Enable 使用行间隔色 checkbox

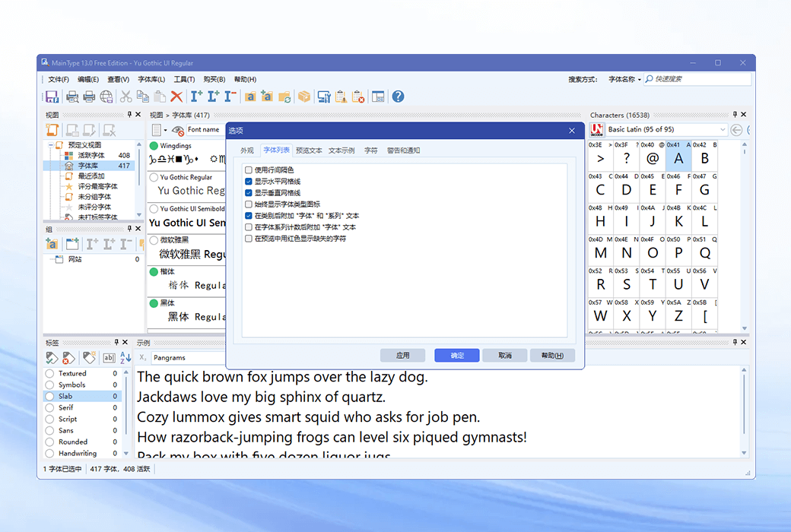coord(248,170)
